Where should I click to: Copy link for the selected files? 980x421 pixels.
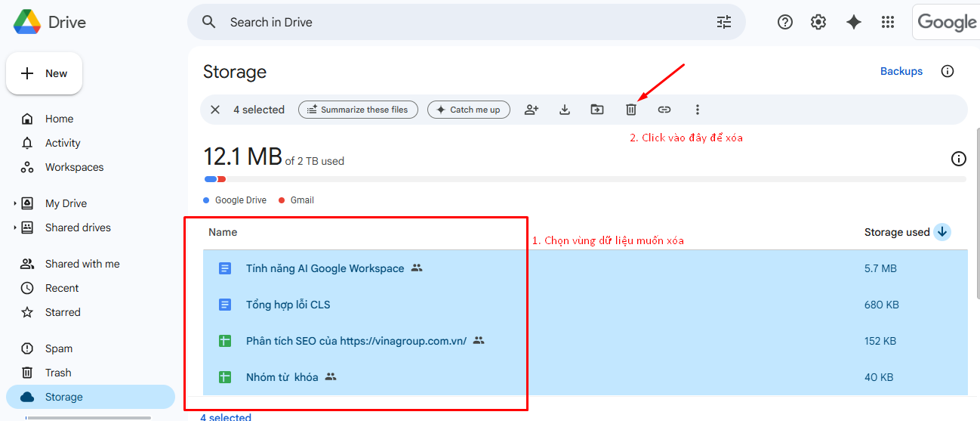click(664, 110)
